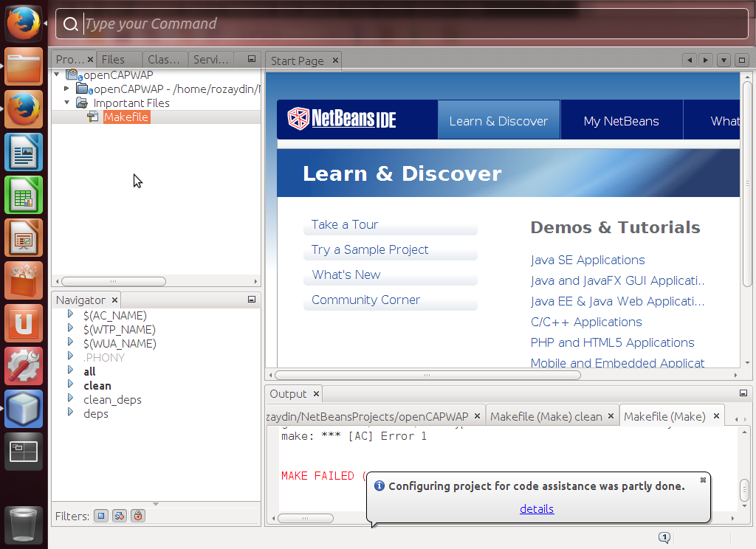
Task: Switch to the Classes tab
Action: point(163,59)
